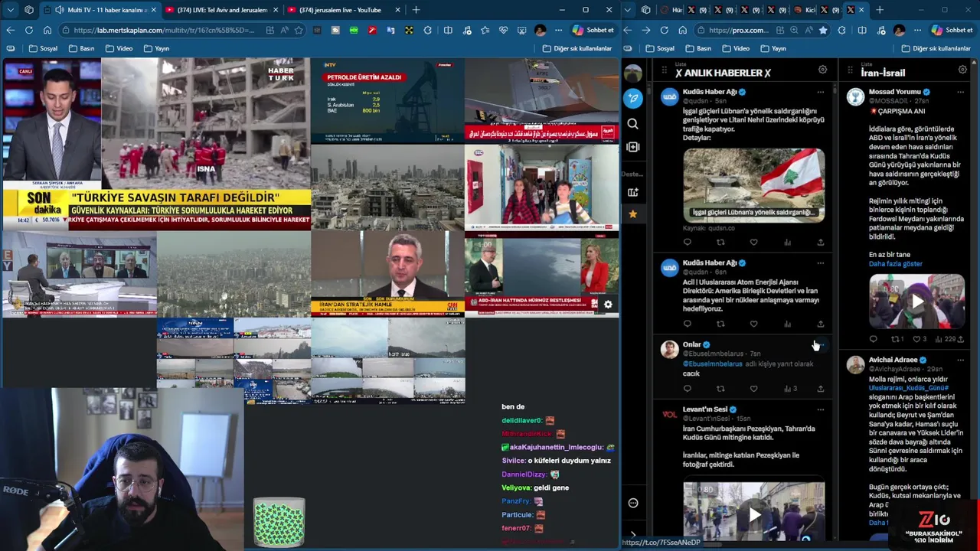Viewport: 980px width, 551px height.
Task: Open the Video bookmarks folder in right browser
Action: (735, 48)
